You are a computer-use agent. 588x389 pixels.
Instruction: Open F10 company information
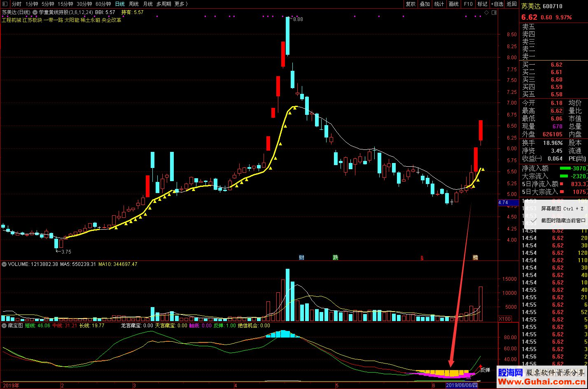pos(468,4)
